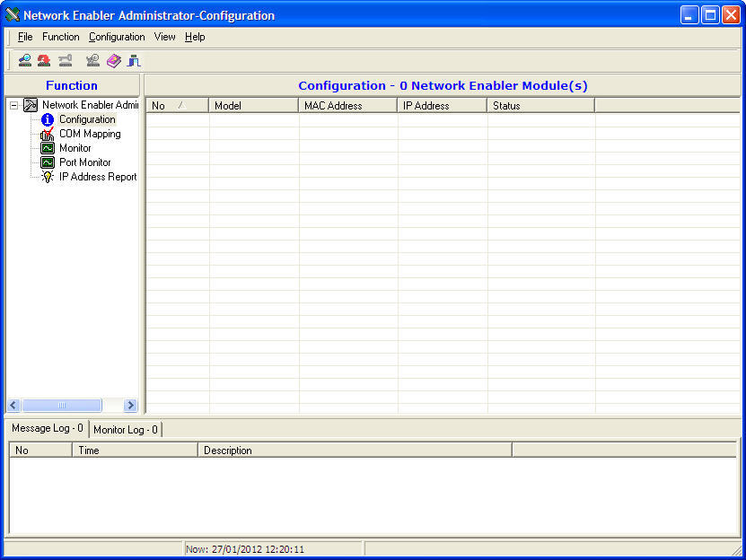This screenshot has height=560, width=746.
Task: Sort modules by MAC Address column header
Action: coord(347,105)
